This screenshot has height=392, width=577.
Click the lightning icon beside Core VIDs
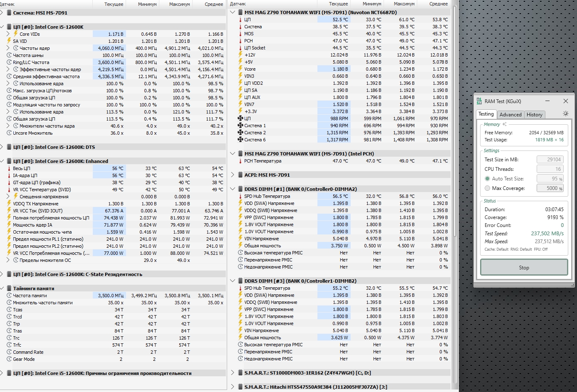tap(16, 34)
